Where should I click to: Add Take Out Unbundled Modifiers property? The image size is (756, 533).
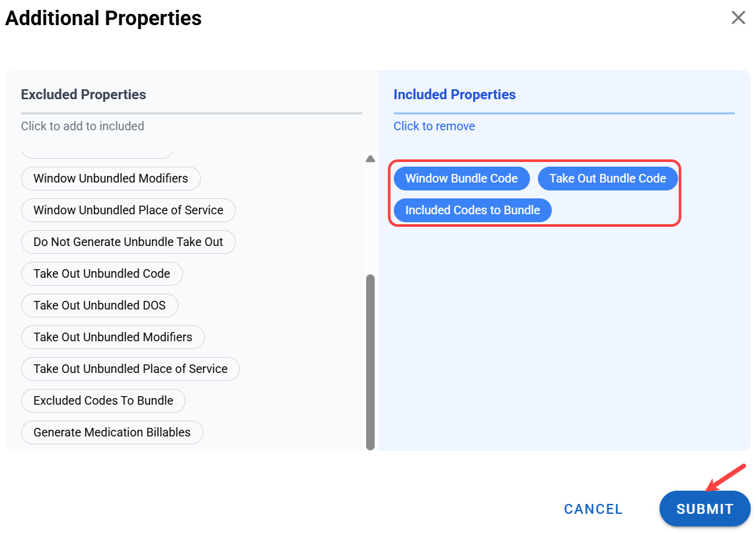(112, 337)
